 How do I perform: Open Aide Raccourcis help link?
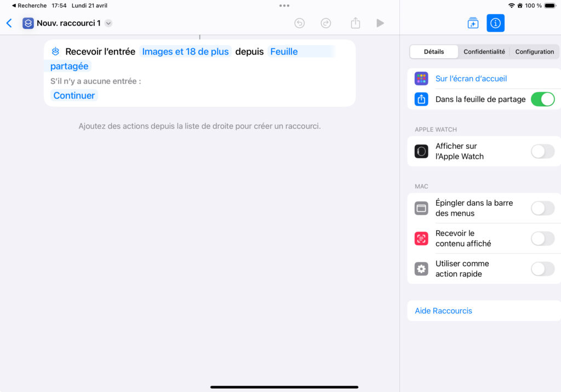tap(443, 310)
